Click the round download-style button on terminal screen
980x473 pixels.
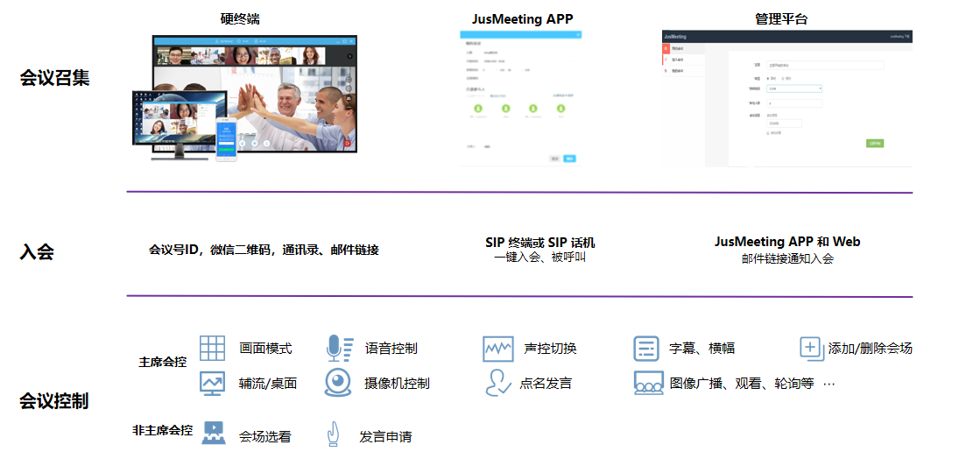(266, 143)
